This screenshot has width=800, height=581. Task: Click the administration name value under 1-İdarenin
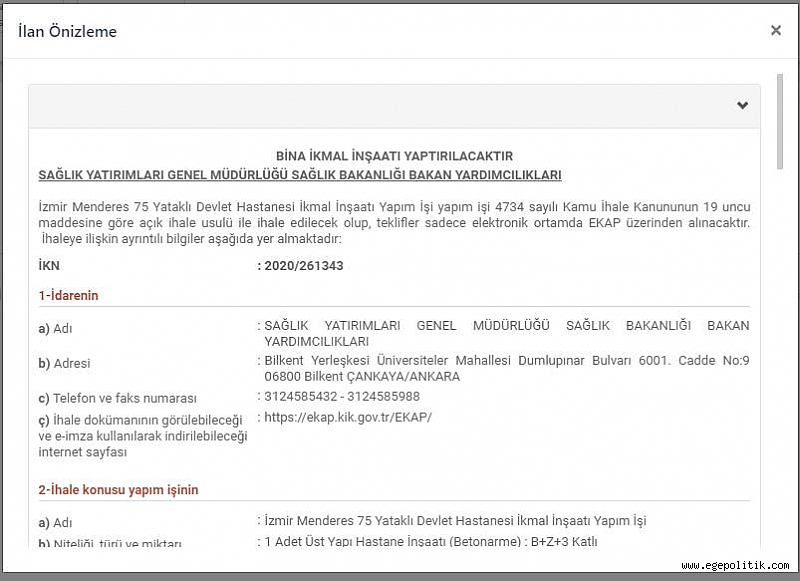pos(507,334)
